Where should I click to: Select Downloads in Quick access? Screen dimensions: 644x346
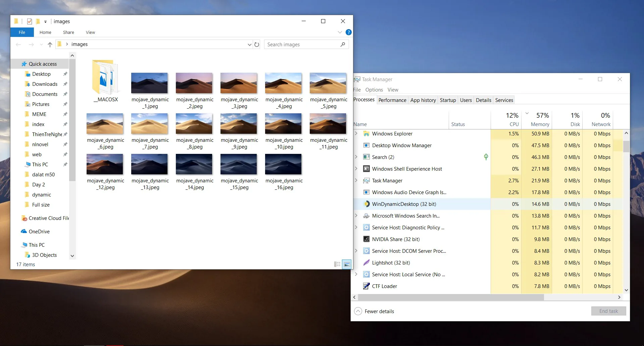45,84
